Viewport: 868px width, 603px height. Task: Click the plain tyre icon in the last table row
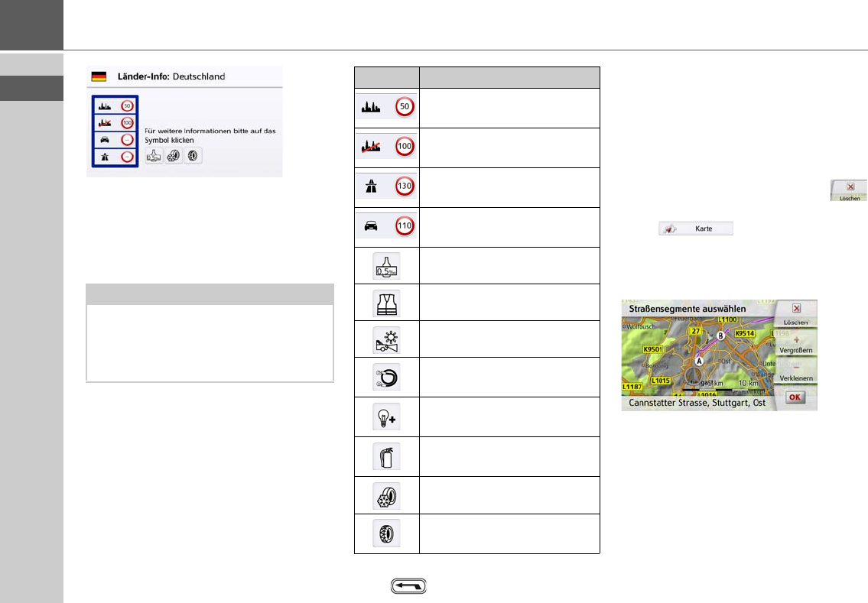coord(386,533)
